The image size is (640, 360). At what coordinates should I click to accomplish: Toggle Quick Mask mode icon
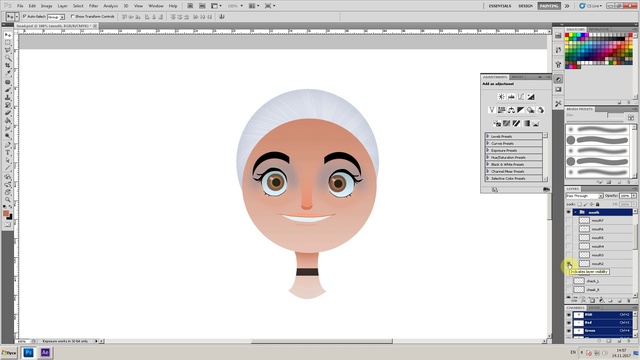pyautogui.click(x=8, y=224)
